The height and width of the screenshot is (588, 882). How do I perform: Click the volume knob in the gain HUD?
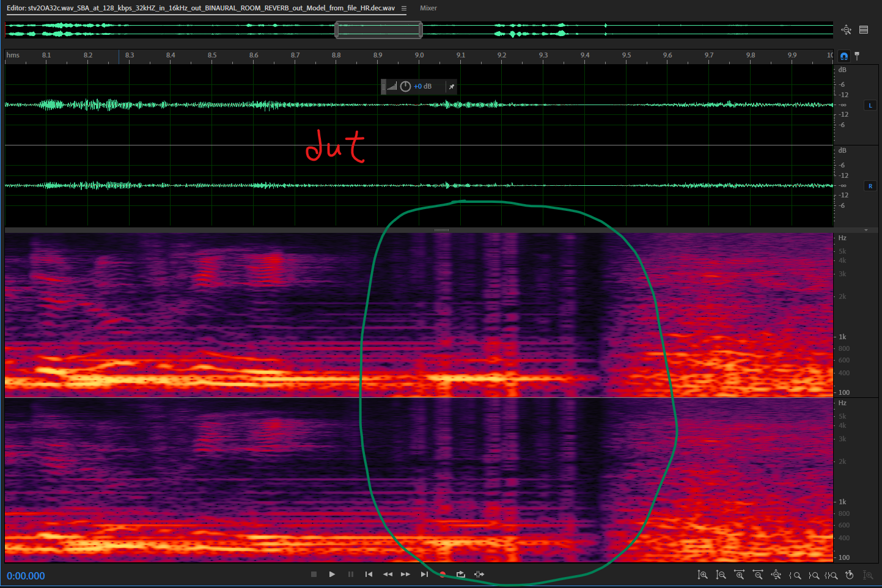click(x=405, y=87)
